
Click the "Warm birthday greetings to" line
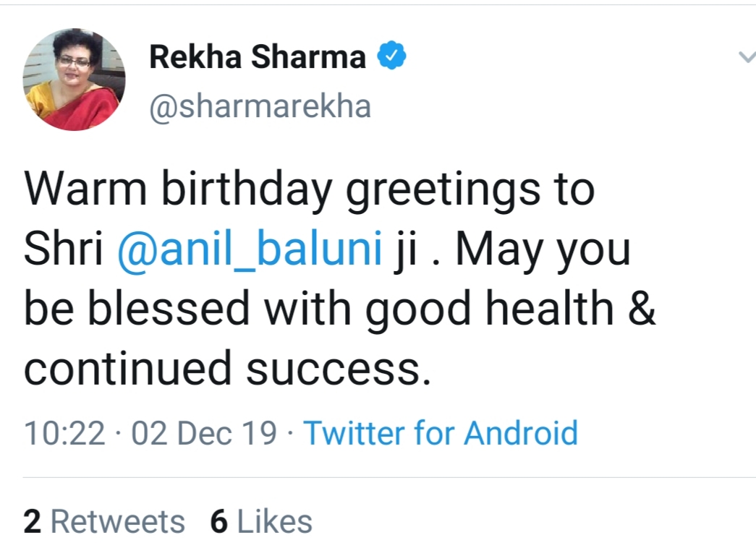[309, 189]
